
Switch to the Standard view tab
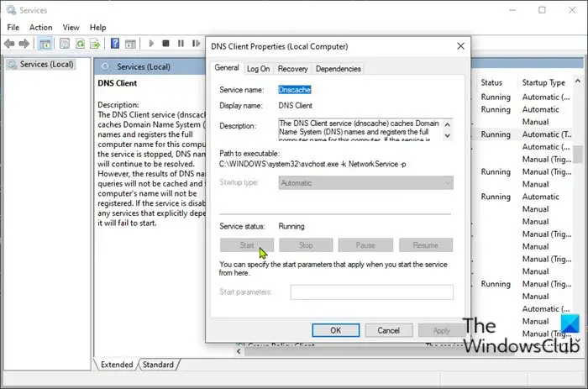click(x=158, y=365)
